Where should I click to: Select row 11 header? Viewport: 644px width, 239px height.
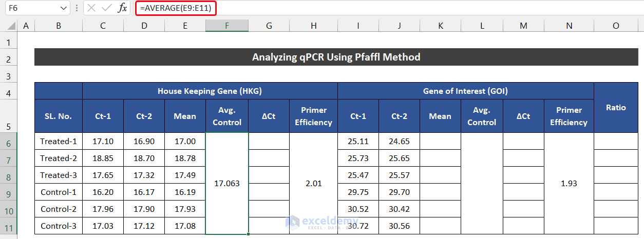[9, 226]
